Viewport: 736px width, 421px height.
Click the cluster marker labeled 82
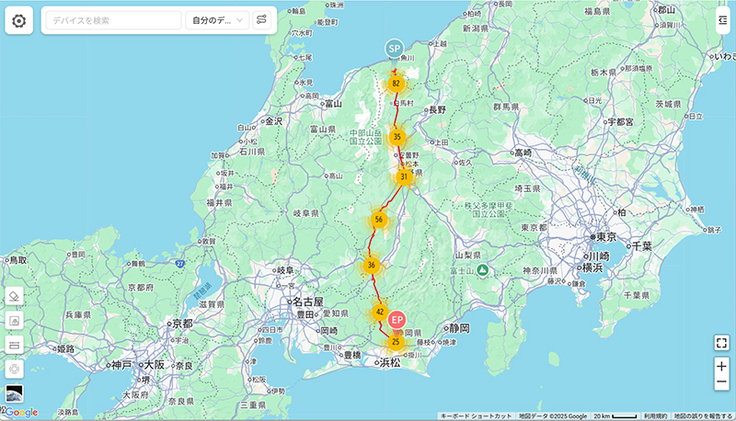[x=397, y=84]
